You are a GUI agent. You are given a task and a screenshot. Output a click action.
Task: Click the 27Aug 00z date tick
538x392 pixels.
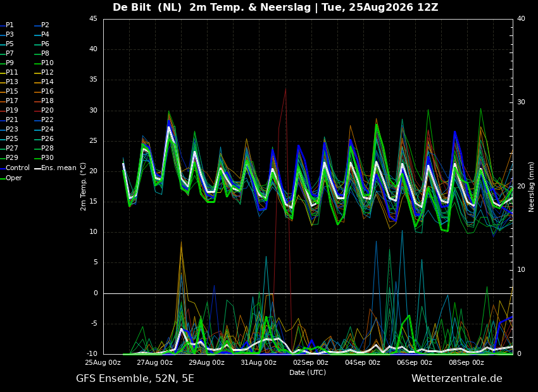pos(154,362)
